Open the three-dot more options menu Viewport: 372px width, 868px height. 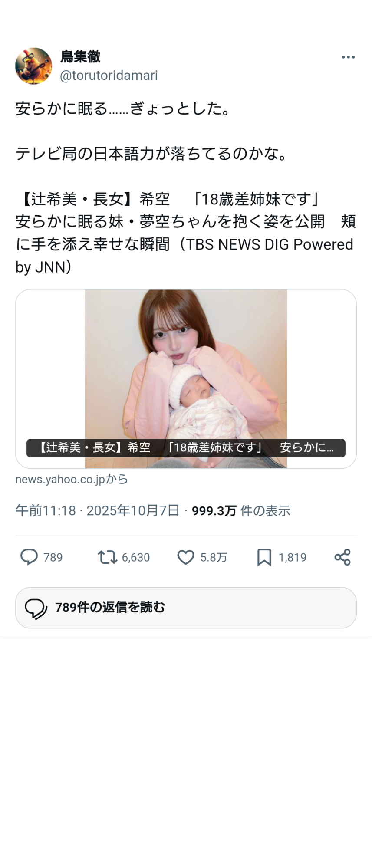click(348, 57)
